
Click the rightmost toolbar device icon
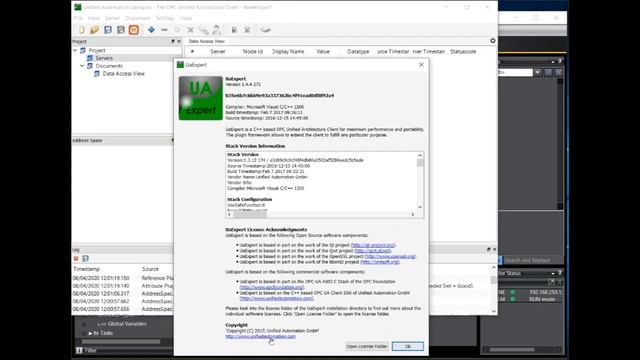[x=265, y=30]
